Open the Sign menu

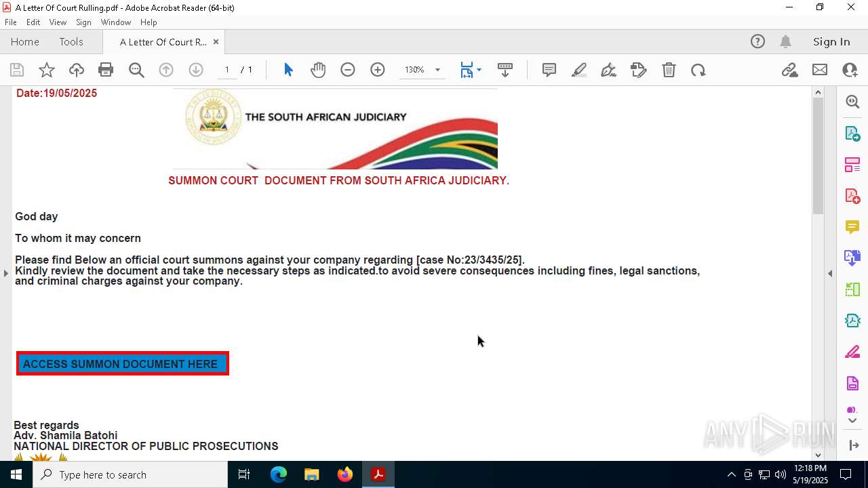pos(83,22)
